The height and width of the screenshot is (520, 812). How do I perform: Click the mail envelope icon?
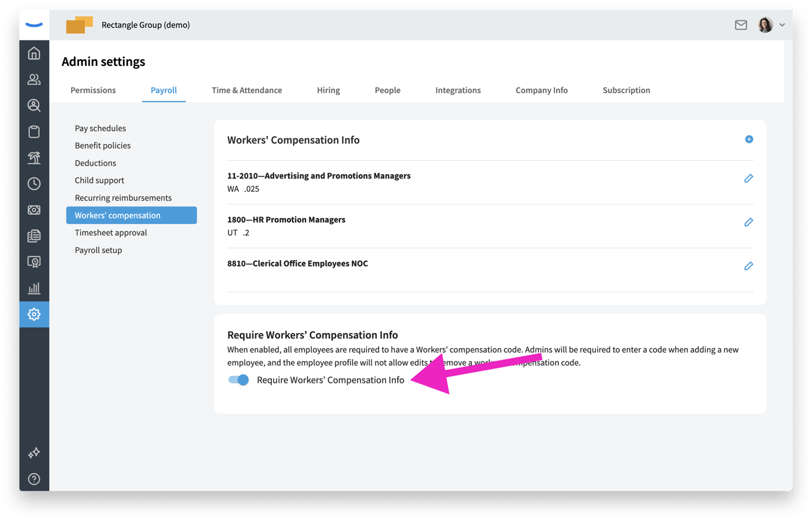click(741, 25)
